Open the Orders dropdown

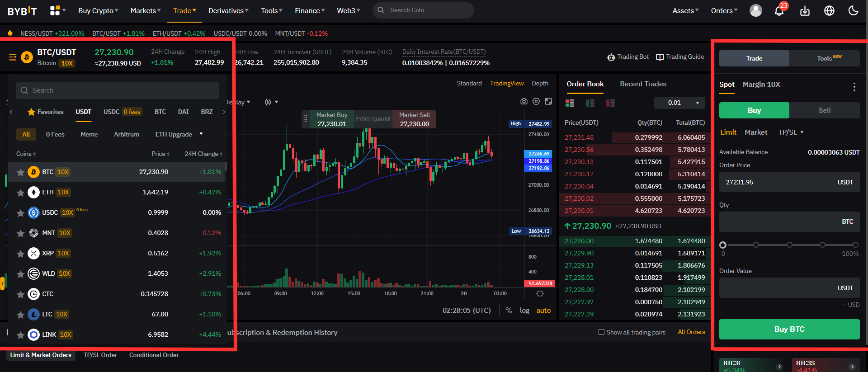724,11
